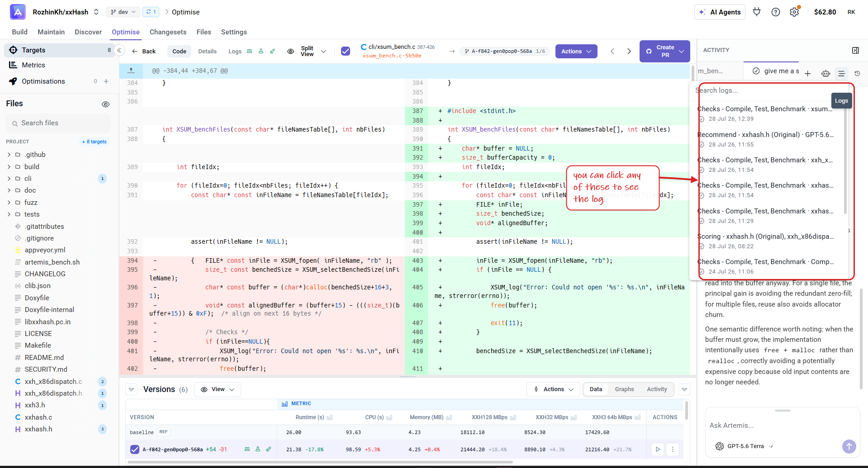Switch to the Build tab

pos(19,32)
